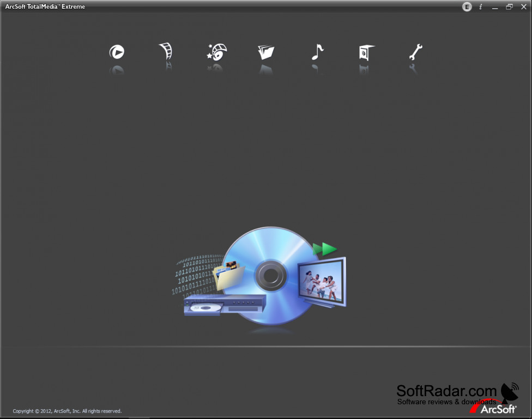The image size is (532, 419).
Task: Click the circled E button in title bar
Action: [x=467, y=7]
